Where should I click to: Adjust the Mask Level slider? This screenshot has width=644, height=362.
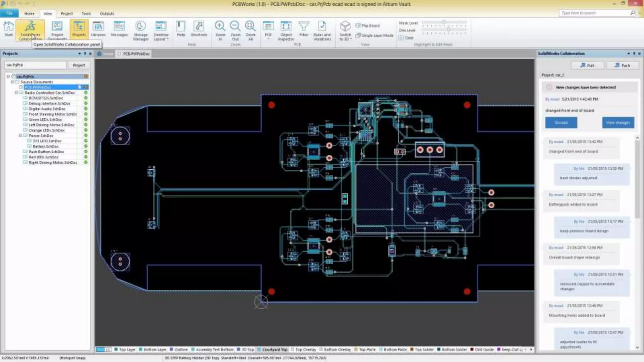tap(444, 23)
